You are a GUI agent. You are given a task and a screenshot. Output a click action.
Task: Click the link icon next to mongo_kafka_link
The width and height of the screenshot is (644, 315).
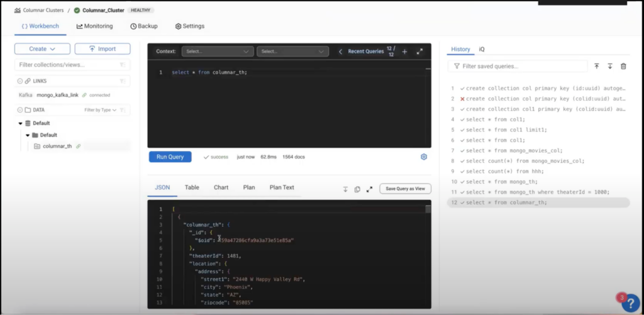pos(84,95)
